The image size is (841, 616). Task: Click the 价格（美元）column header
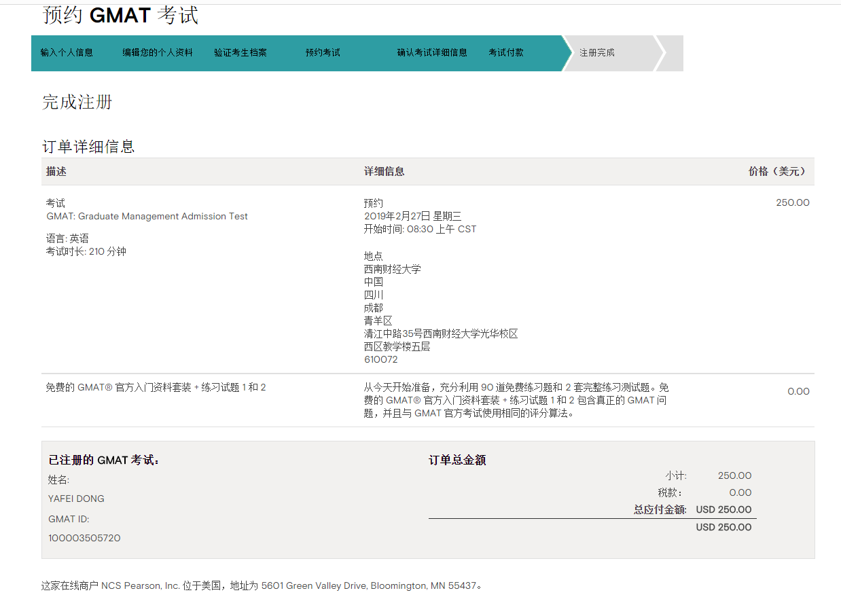pyautogui.click(x=777, y=171)
